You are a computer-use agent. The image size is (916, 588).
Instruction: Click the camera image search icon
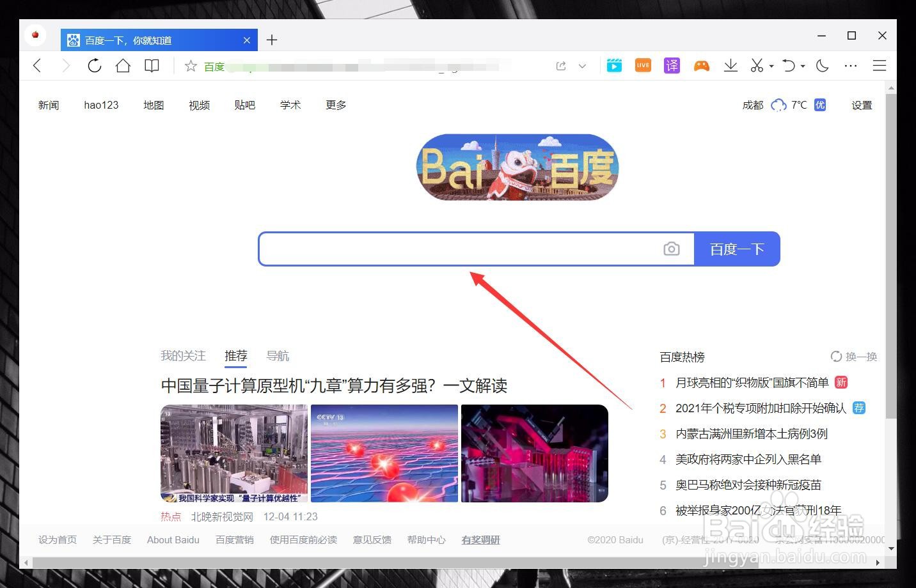(x=672, y=249)
